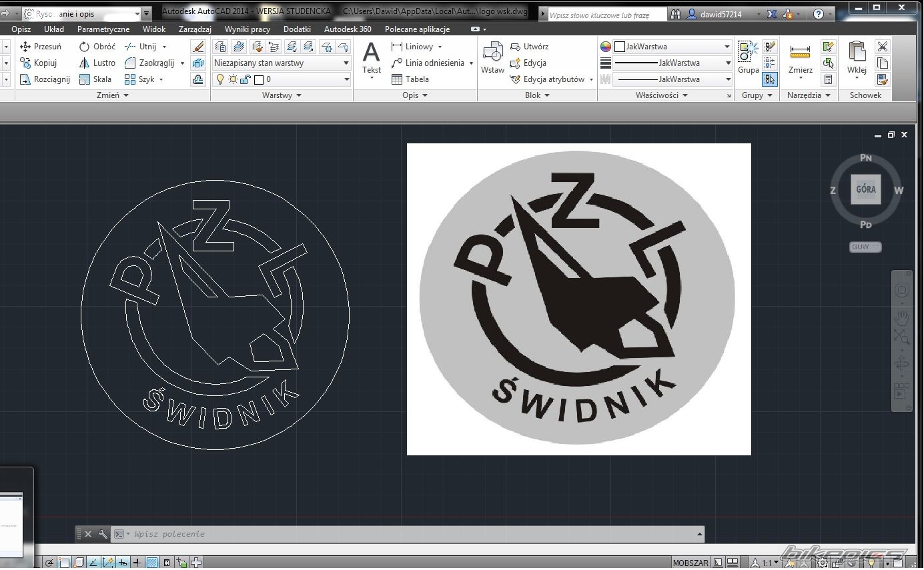Click the Explode icon in Zmień panel
Viewport: 924px width, 570px height.
(x=198, y=63)
